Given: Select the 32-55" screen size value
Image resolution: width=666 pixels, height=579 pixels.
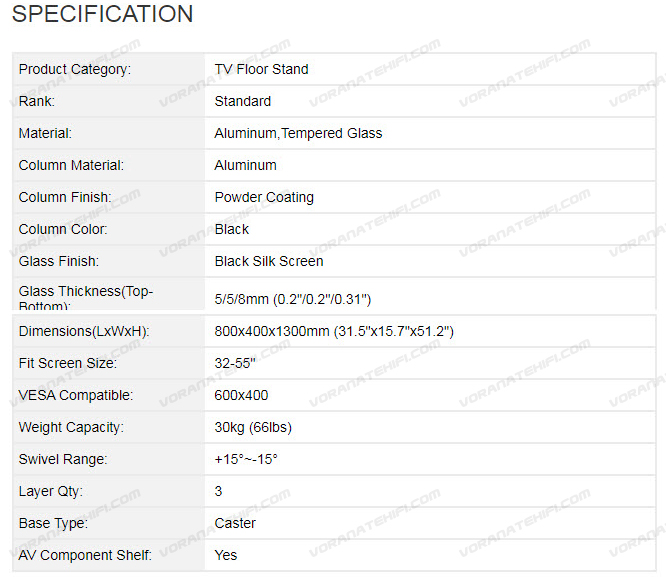Looking at the screenshot, I should point(235,363).
